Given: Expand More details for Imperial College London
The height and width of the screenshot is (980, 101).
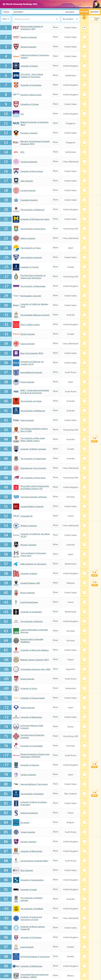Looking at the screenshot, I should point(55,94).
